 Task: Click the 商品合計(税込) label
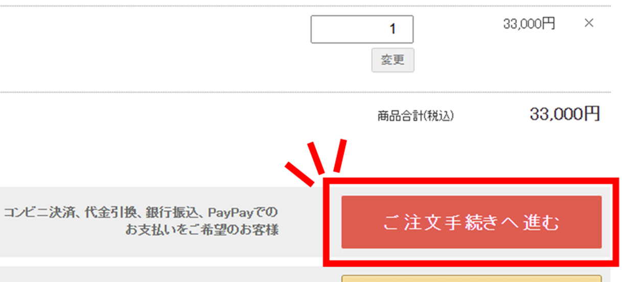point(416,116)
